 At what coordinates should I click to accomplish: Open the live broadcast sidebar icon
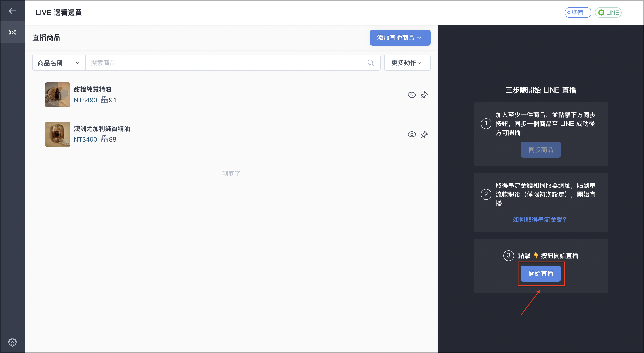[x=12, y=32]
